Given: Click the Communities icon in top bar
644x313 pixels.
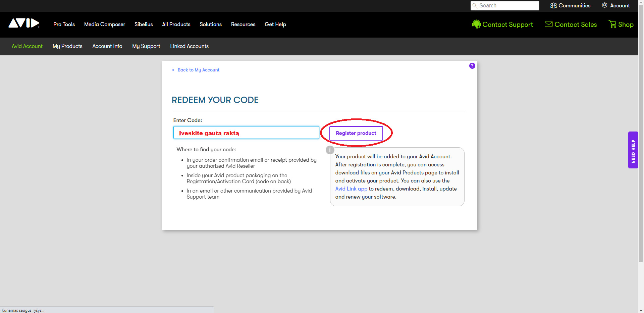Looking at the screenshot, I should [553, 5].
